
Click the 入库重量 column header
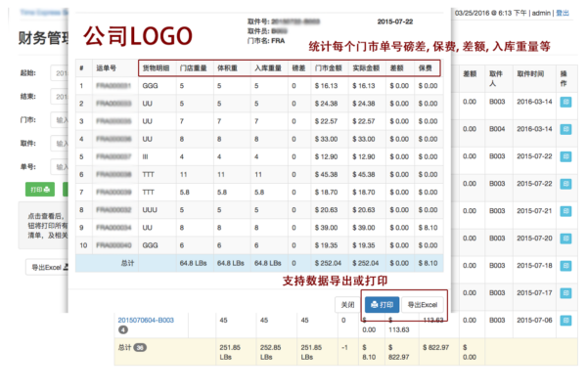[268, 68]
